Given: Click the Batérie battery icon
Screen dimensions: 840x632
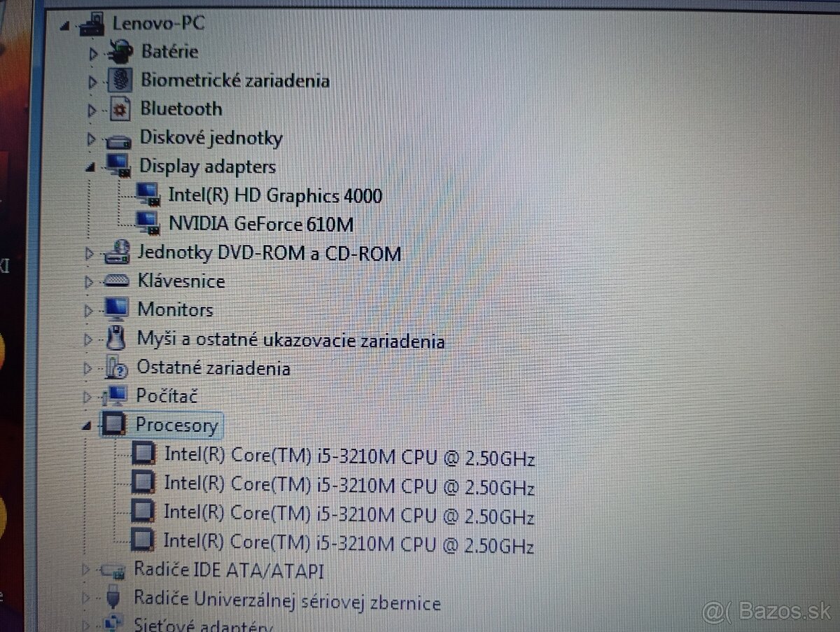Looking at the screenshot, I should pyautogui.click(x=120, y=52).
